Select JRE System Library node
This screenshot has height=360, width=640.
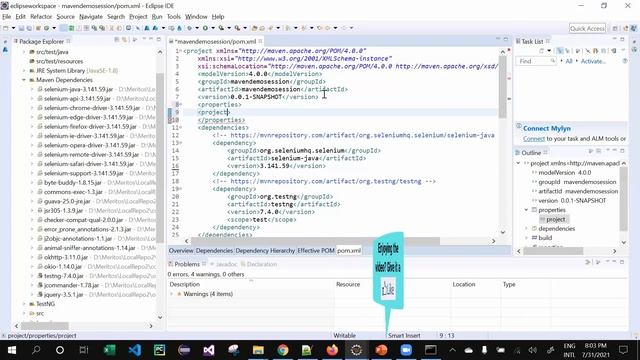pos(73,71)
